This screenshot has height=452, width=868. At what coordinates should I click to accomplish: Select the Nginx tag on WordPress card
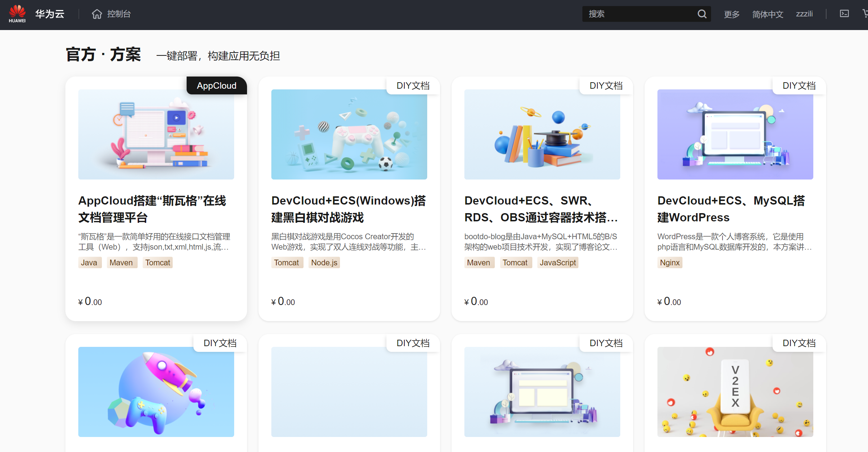tap(669, 263)
